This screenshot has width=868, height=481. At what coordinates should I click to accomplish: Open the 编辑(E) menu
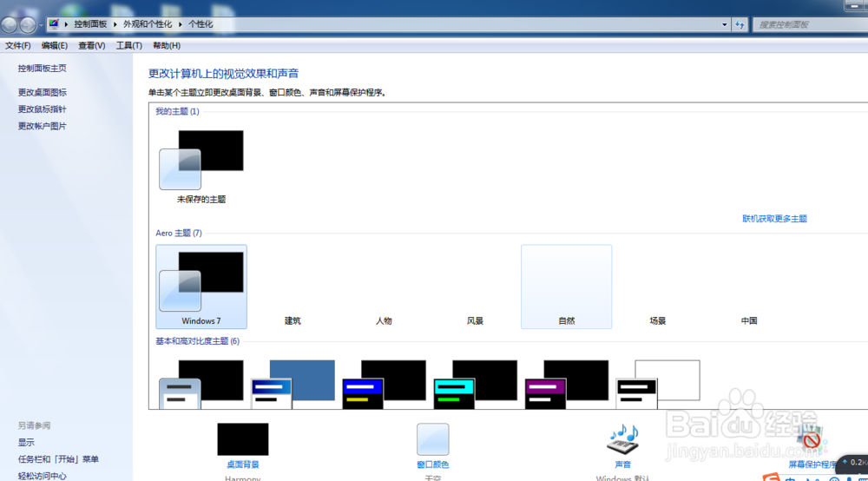[x=54, y=45]
